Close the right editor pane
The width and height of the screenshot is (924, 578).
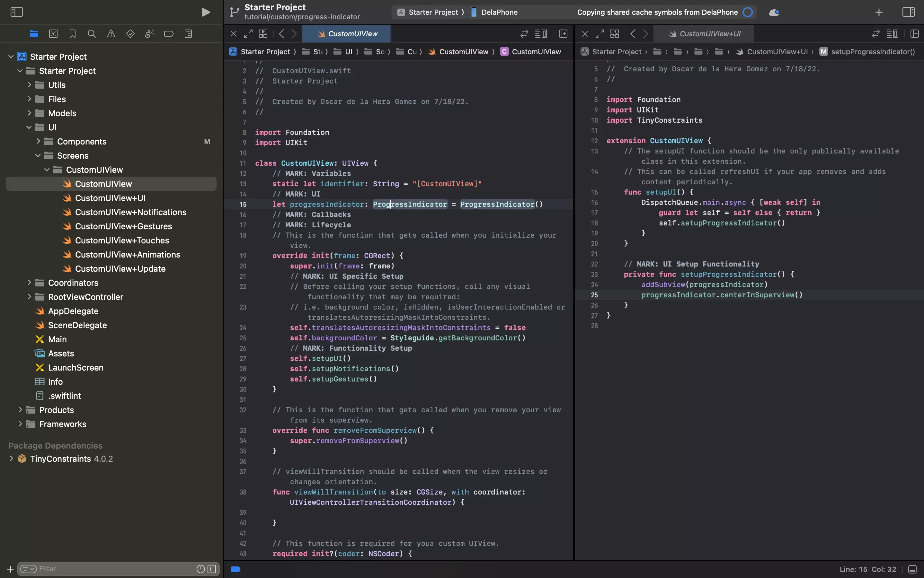pyautogui.click(x=585, y=34)
